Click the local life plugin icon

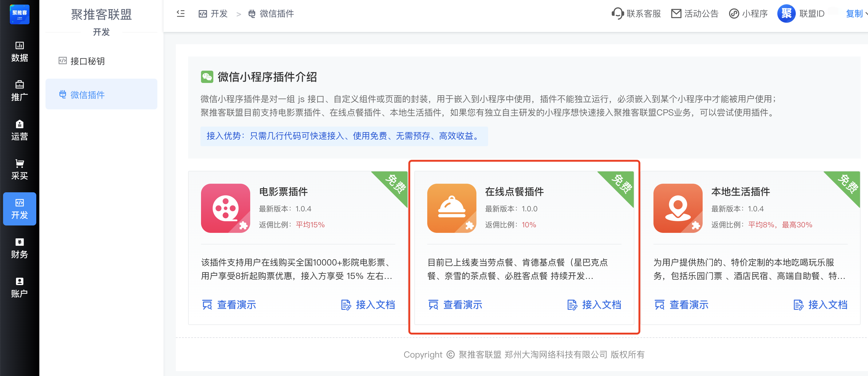(678, 208)
